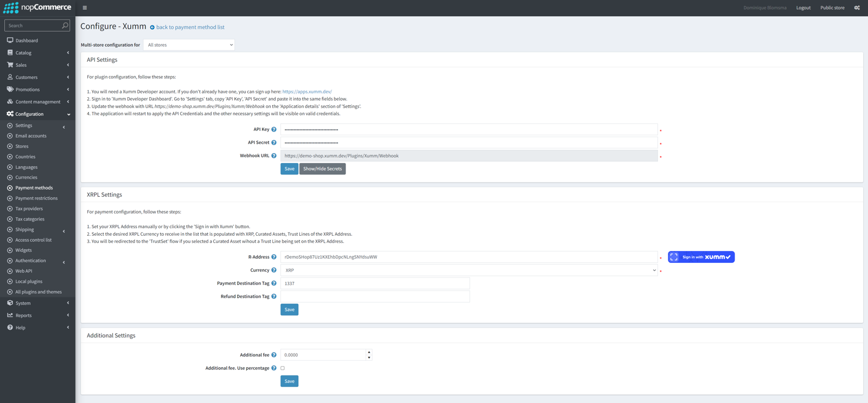Screen dimensions: 868x403
Task: Focus the empty Refund Destination Tag field
Action: pyautogui.click(x=375, y=297)
